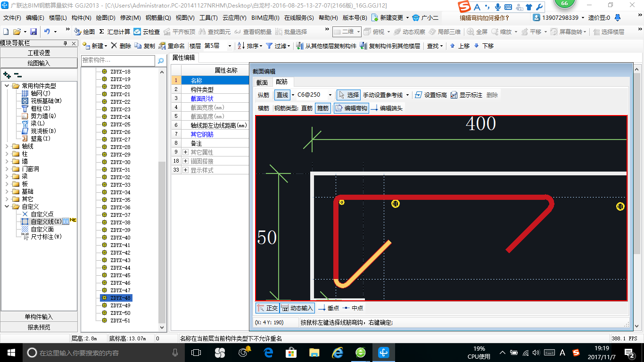Click 报表预览 navigation button
Screen dimensions: 644x362
39,327
